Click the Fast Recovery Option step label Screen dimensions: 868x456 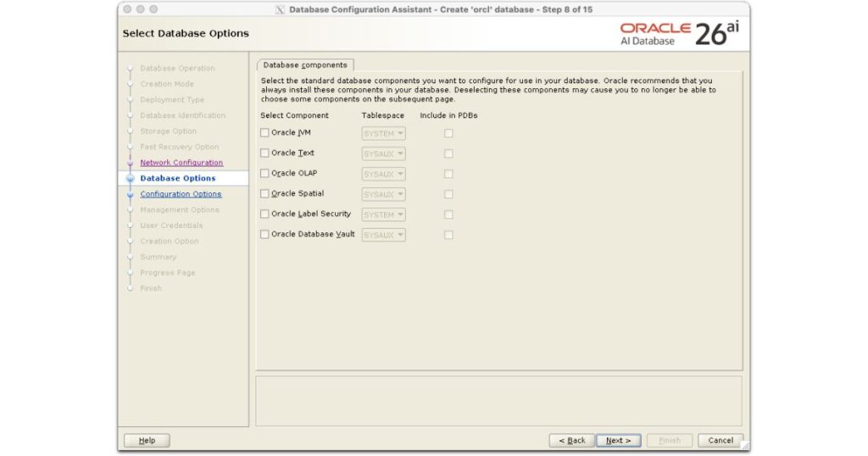pos(180,147)
